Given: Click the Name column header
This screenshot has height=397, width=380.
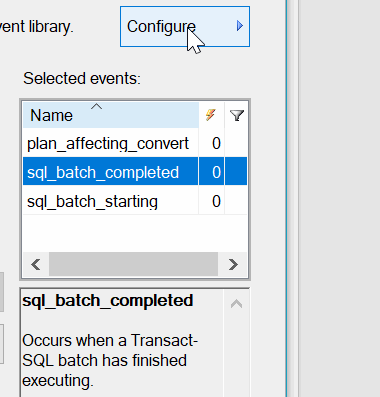Looking at the screenshot, I should [111, 115].
